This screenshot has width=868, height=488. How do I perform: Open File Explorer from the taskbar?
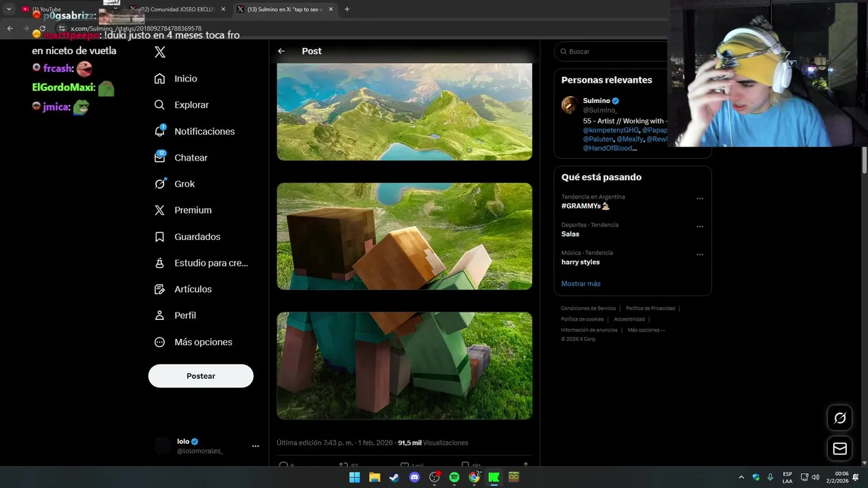point(374,477)
